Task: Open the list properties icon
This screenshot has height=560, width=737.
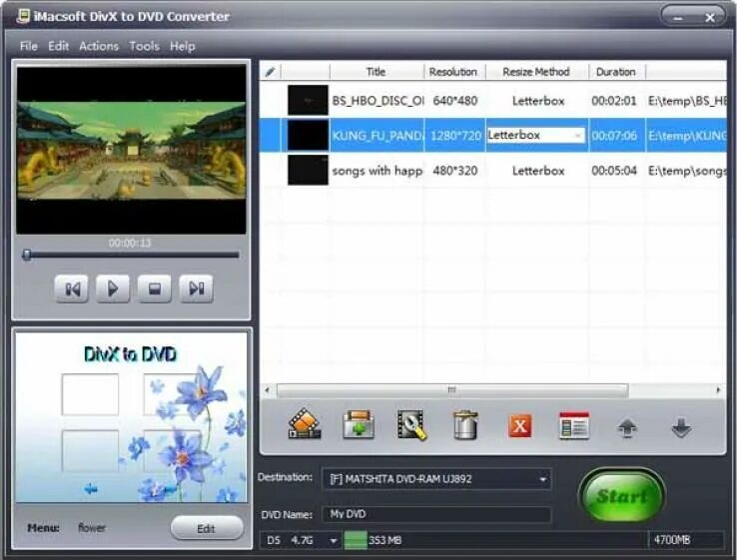Action: [x=574, y=425]
